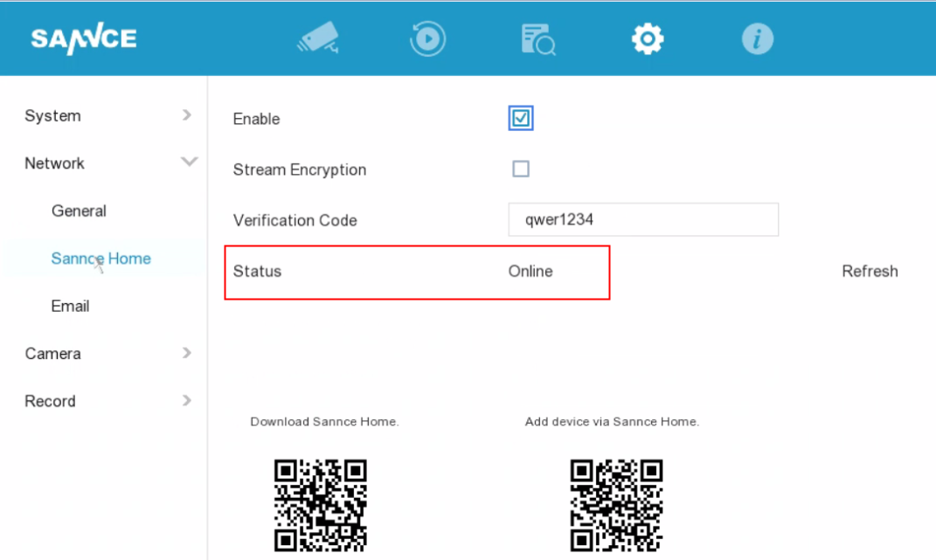Image resolution: width=936 pixels, height=560 pixels.
Task: Click the Refresh button
Action: coord(870,271)
